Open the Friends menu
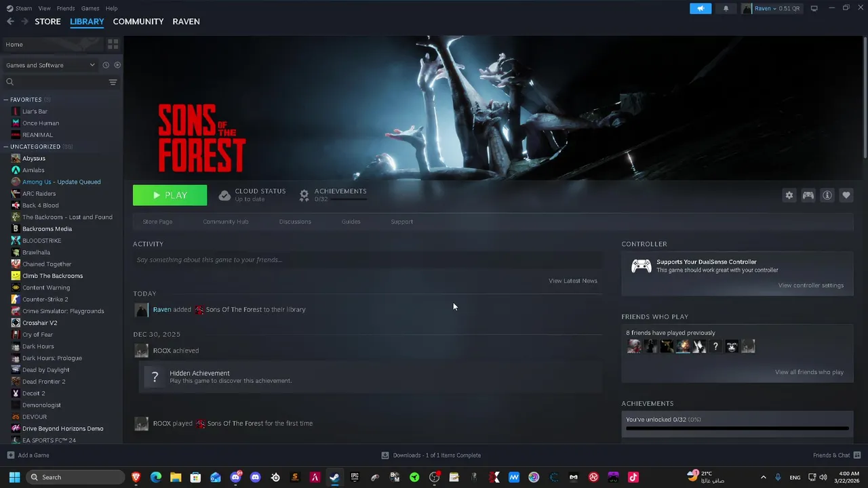 click(x=66, y=8)
